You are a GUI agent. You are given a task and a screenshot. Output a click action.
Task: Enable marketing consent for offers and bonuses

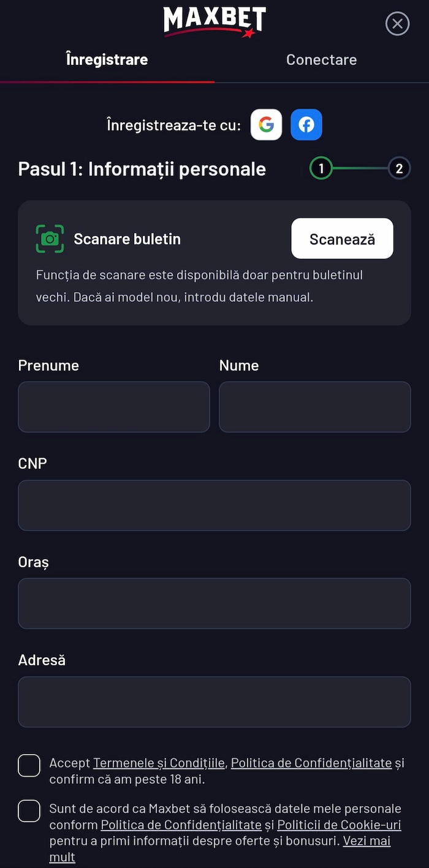29,810
